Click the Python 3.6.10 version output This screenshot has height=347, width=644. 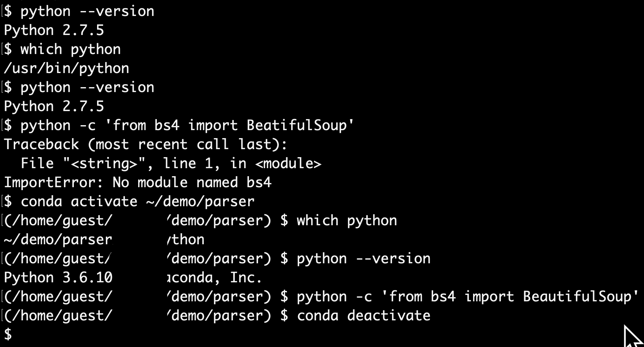click(58, 278)
